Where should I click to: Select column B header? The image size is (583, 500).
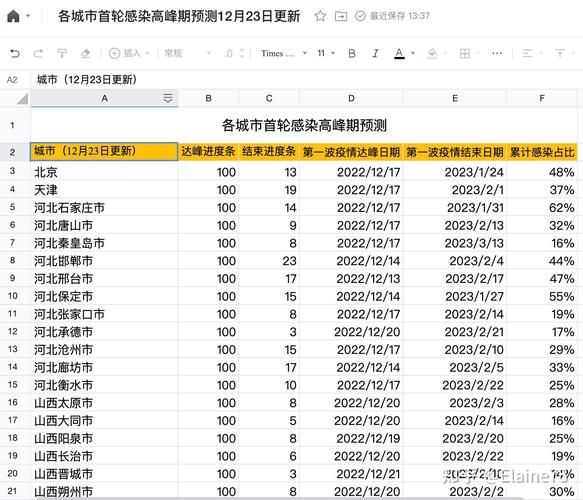tap(208, 98)
